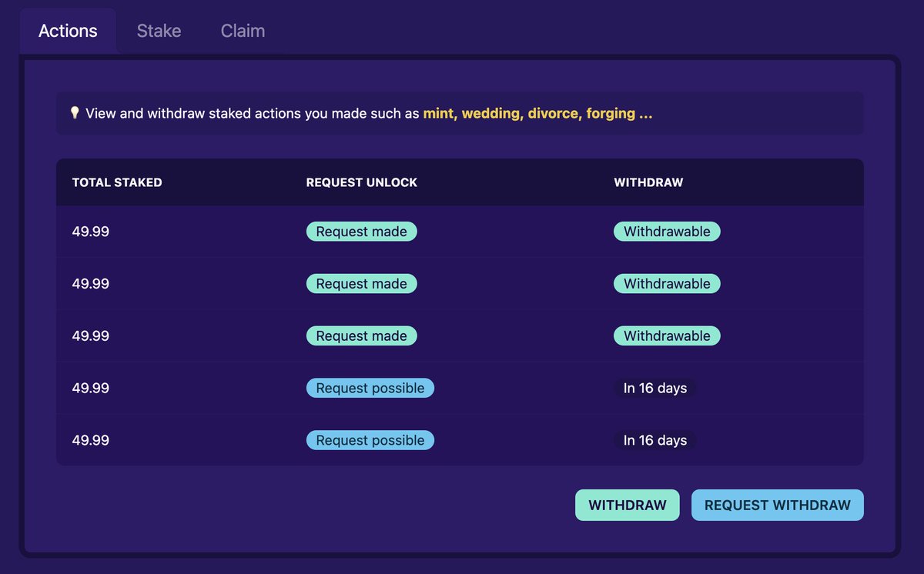Select fifth row's 'Request possible' badge
Image resolution: width=924 pixels, height=574 pixels.
pos(370,440)
